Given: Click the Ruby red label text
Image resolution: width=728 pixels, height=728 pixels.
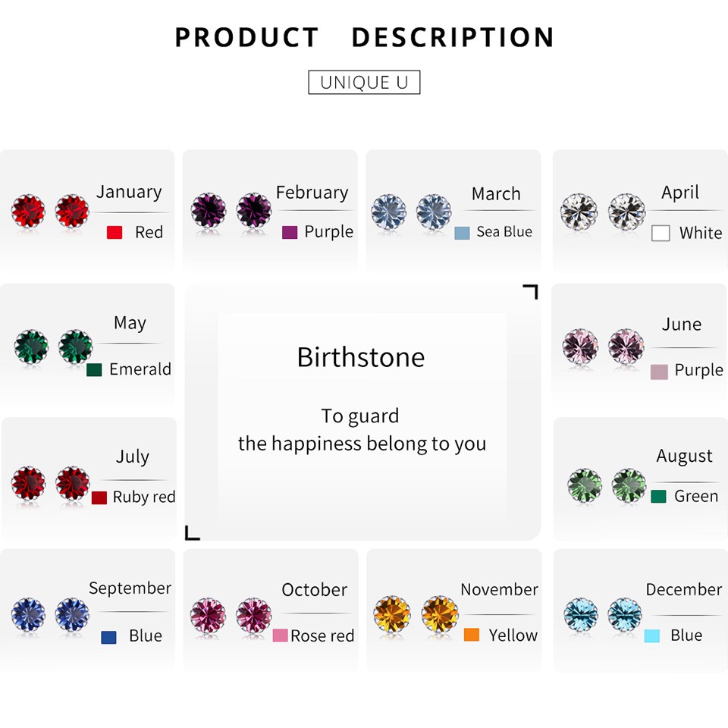Looking at the screenshot, I should pyautogui.click(x=144, y=497).
